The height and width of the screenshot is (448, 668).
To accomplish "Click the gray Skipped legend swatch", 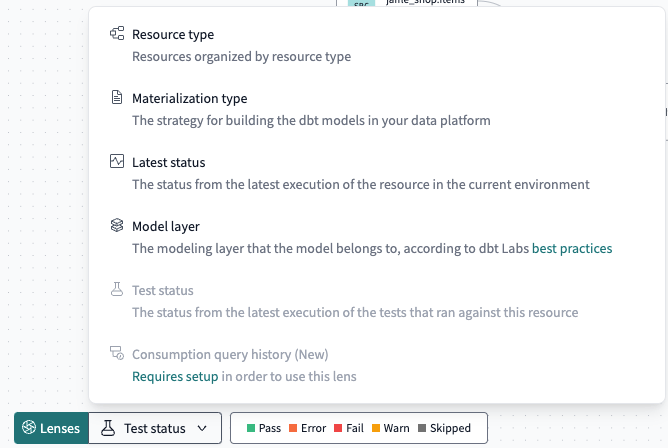I will (x=422, y=428).
